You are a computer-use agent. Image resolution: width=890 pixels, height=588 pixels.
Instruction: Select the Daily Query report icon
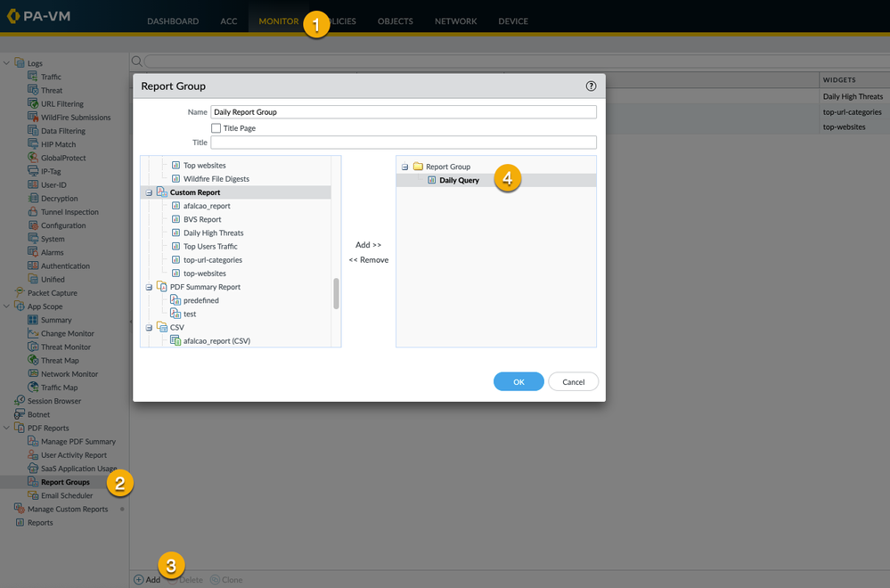(432, 180)
